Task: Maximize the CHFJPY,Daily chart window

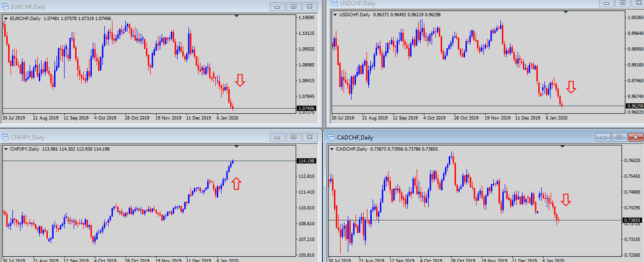Action: coord(293,137)
